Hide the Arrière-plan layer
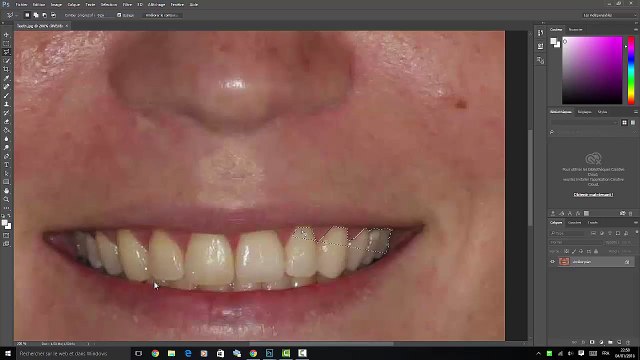This screenshot has width=640, height=360. [553, 262]
